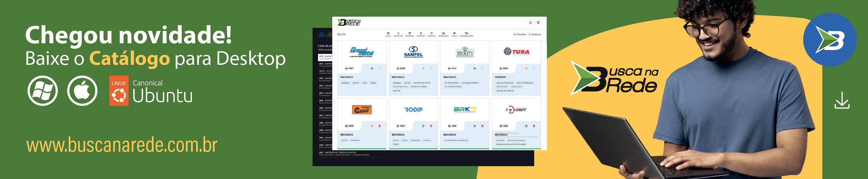Viewport: 868px width, 179px height.
Task: Select the Favoritos category tab in center
Action: 398,35
